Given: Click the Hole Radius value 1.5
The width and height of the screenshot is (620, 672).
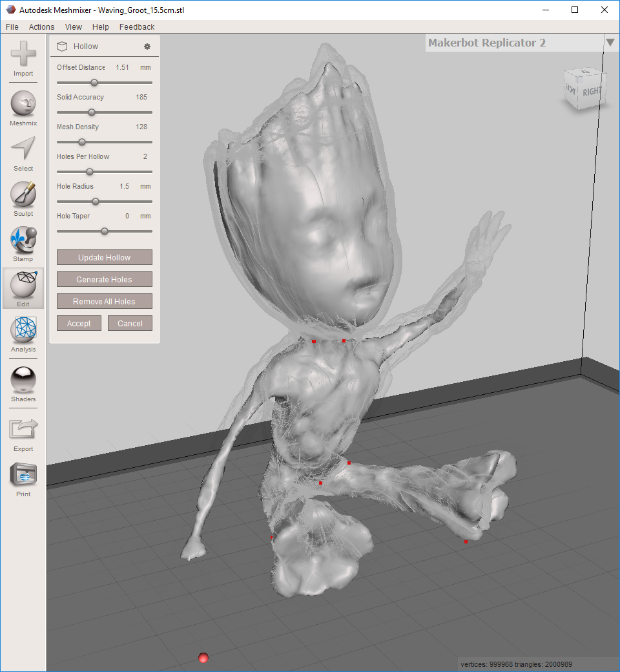Looking at the screenshot, I should (x=124, y=186).
